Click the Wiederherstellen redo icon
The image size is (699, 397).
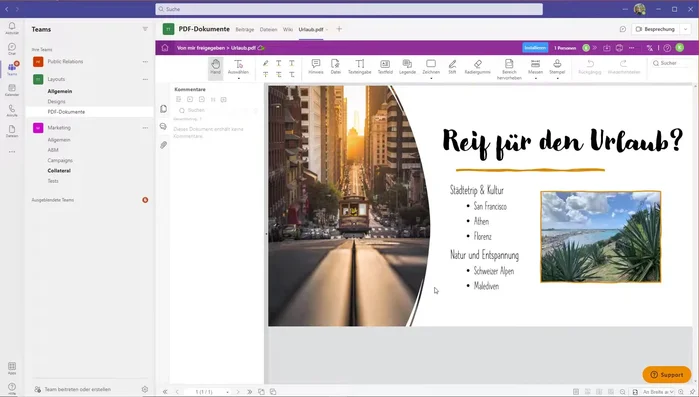623,63
